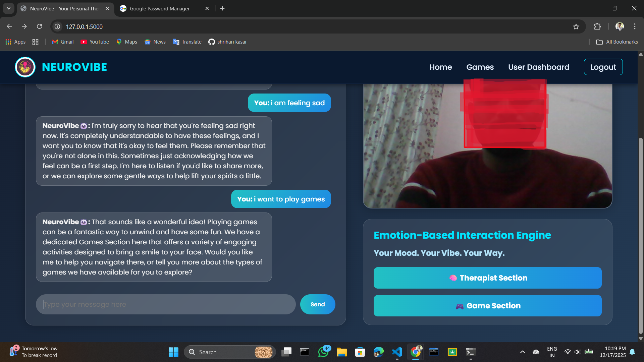Viewport: 644px width, 362px height.
Task: Click the chat message input field
Action: coord(166,304)
